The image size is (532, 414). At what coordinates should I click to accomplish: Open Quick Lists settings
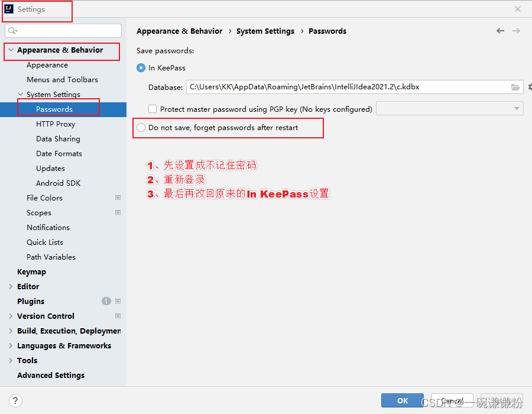45,242
